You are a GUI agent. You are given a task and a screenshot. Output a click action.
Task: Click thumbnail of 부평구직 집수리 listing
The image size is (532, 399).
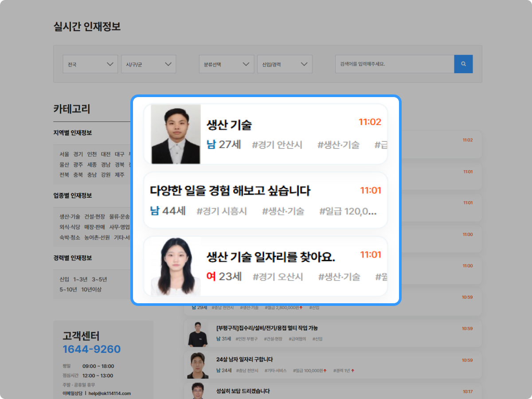click(x=197, y=334)
